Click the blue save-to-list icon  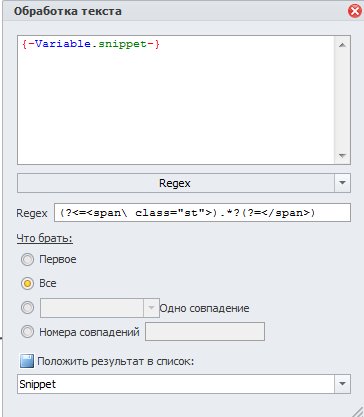tap(27, 361)
